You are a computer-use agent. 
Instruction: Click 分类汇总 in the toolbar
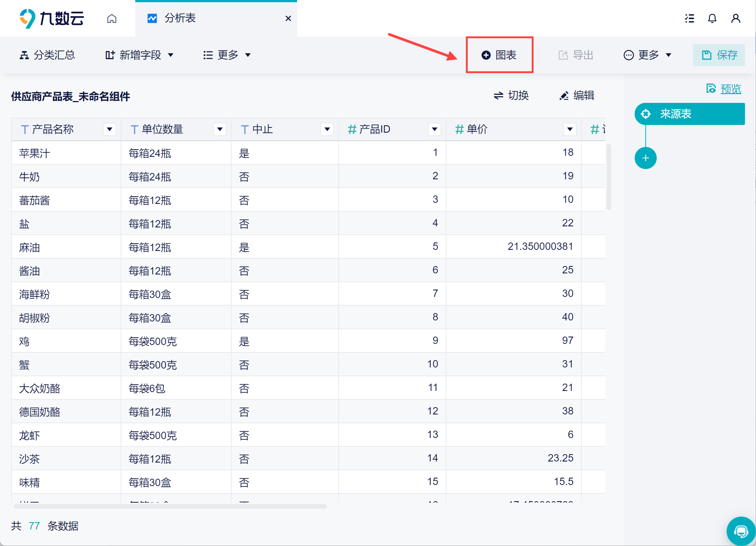click(47, 55)
